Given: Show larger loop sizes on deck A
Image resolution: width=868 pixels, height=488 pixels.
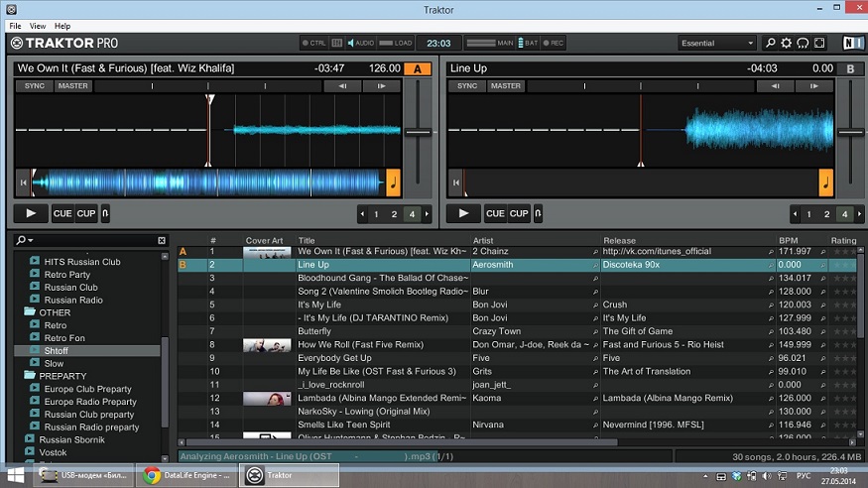Looking at the screenshot, I should pyautogui.click(x=427, y=214).
